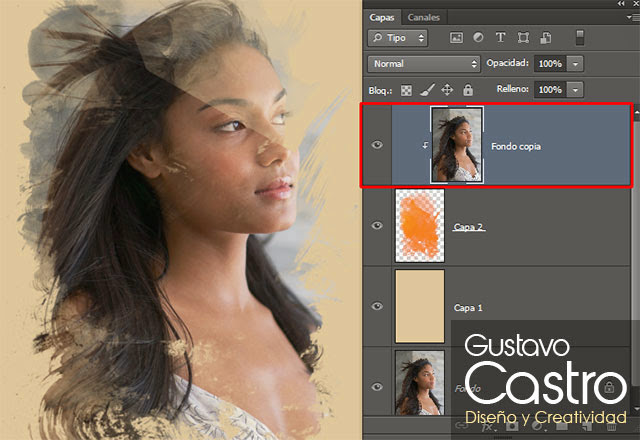Click the Relleno label
Viewport: 640px width, 440px height.
pyautogui.click(x=512, y=89)
